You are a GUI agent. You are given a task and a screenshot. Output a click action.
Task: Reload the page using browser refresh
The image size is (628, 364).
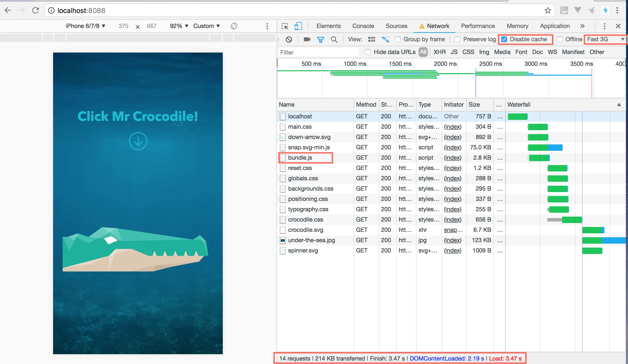tap(36, 11)
